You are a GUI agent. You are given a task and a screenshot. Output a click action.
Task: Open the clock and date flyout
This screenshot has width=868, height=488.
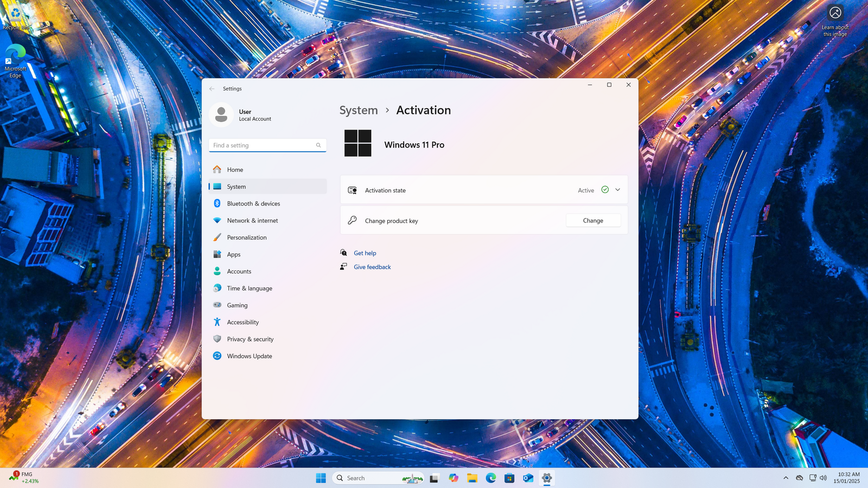coord(846,478)
